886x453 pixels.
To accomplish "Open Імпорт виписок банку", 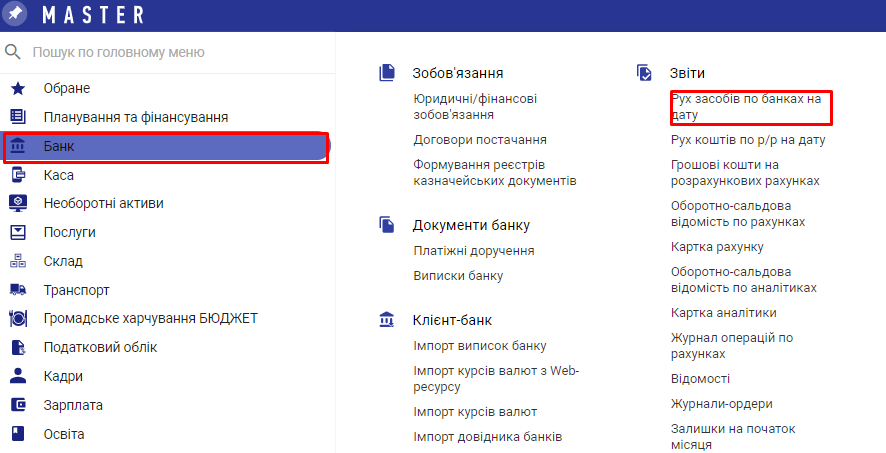I will (x=479, y=346).
